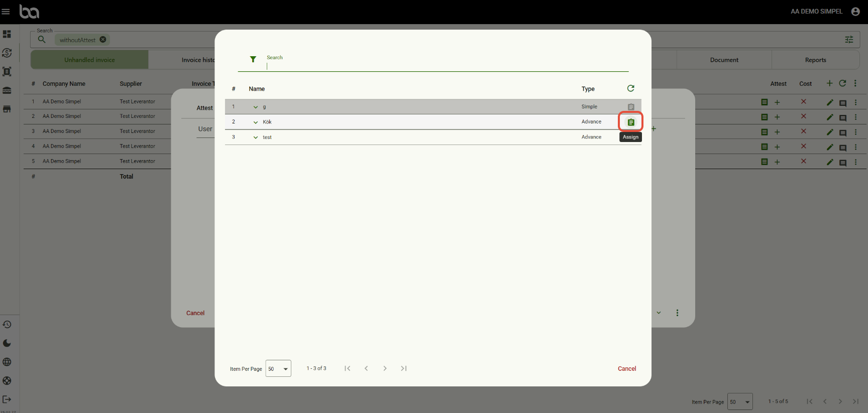Viewport: 868px width, 413px height.
Task: Select the Kök row name text
Action: [267, 122]
